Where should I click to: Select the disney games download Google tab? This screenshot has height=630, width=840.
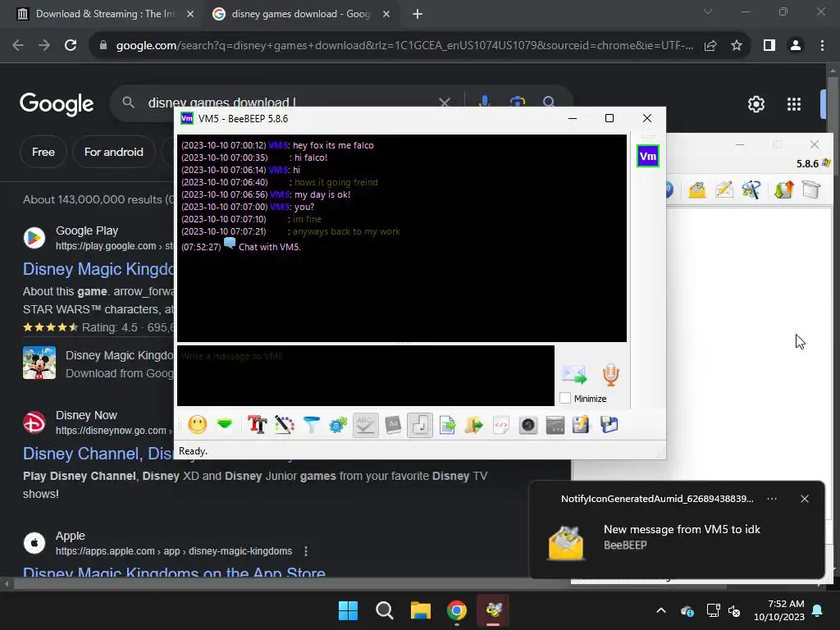tap(300, 14)
